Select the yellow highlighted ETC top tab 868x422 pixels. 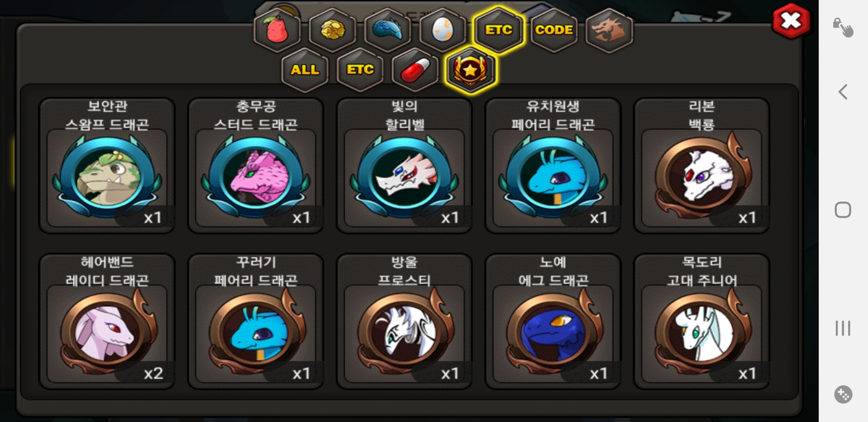pyautogui.click(x=499, y=30)
